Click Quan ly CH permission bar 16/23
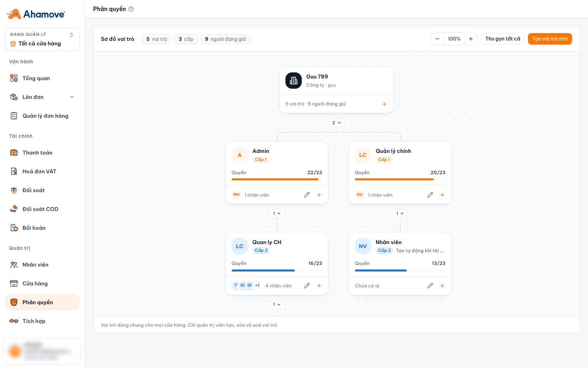Viewport: 588px width, 368px height. pos(277,270)
